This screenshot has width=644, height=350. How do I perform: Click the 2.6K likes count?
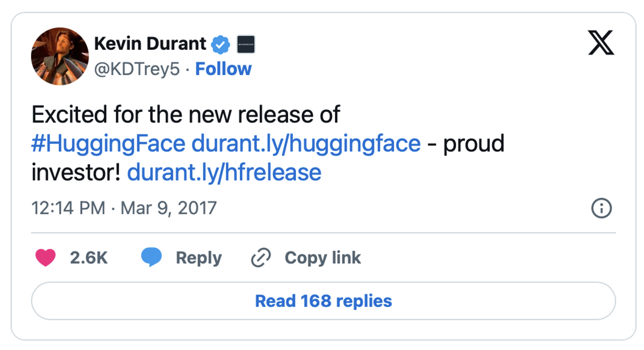(89, 257)
